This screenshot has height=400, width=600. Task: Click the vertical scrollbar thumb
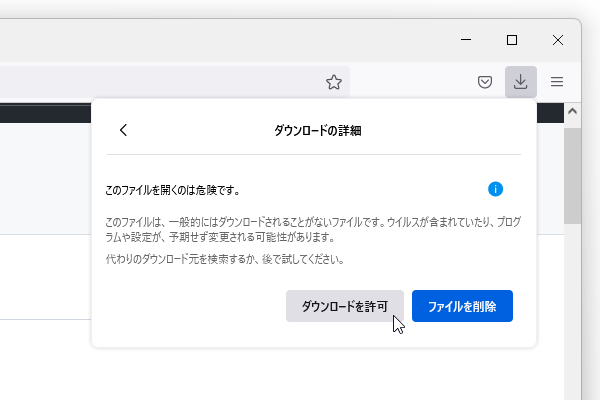tap(572, 176)
